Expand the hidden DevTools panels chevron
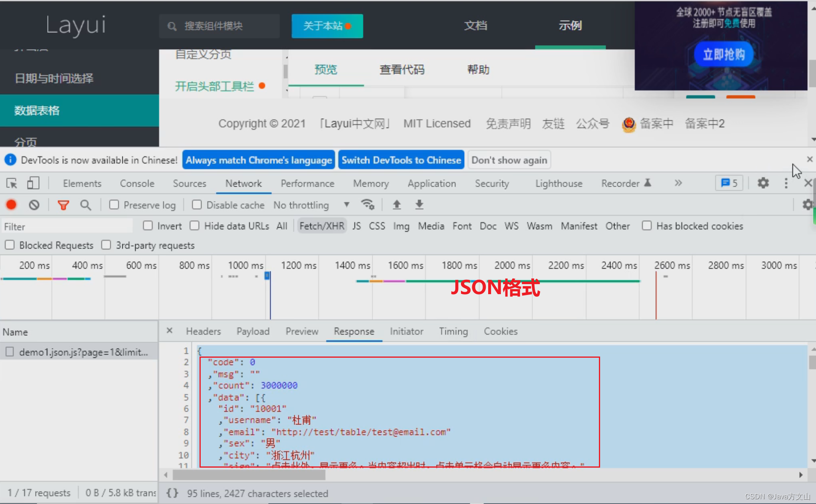The image size is (816, 504). [x=678, y=183]
